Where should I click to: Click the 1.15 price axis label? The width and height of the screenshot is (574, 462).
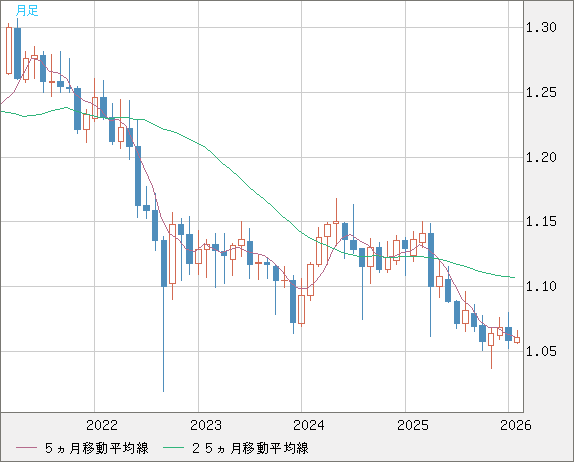click(541, 221)
